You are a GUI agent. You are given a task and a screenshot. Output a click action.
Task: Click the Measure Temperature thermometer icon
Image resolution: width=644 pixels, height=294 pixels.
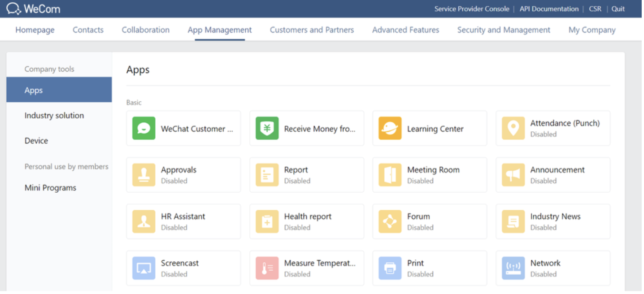(267, 268)
